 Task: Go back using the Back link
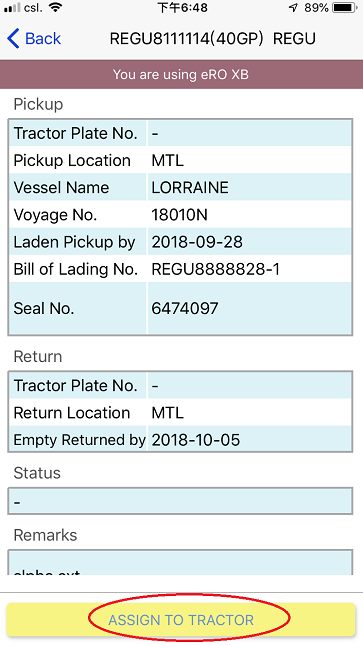[x=34, y=39]
